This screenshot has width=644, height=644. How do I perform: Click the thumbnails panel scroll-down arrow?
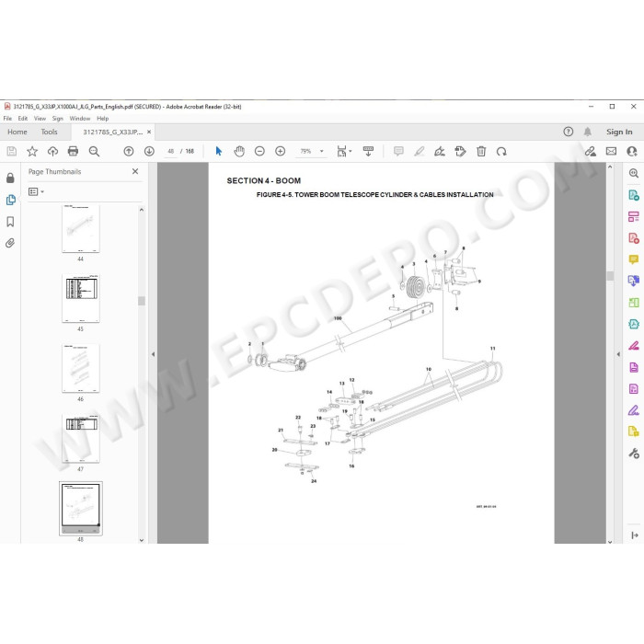[142, 540]
